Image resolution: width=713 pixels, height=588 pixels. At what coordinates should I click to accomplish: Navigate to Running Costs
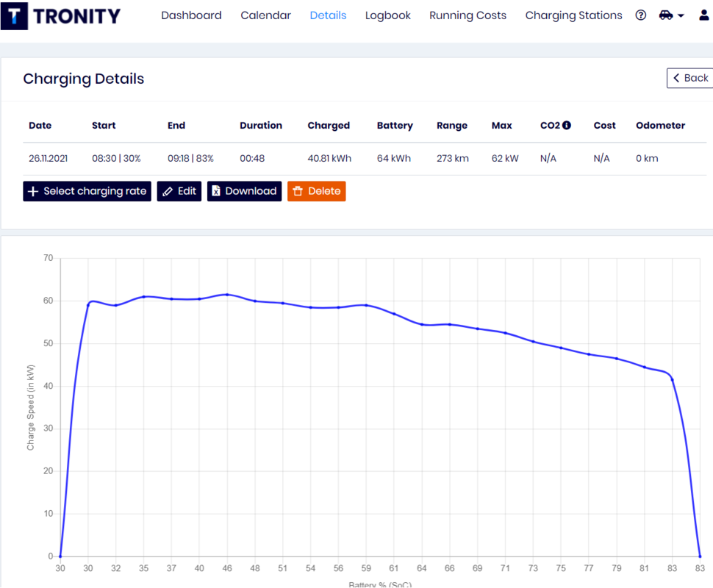pyautogui.click(x=467, y=15)
